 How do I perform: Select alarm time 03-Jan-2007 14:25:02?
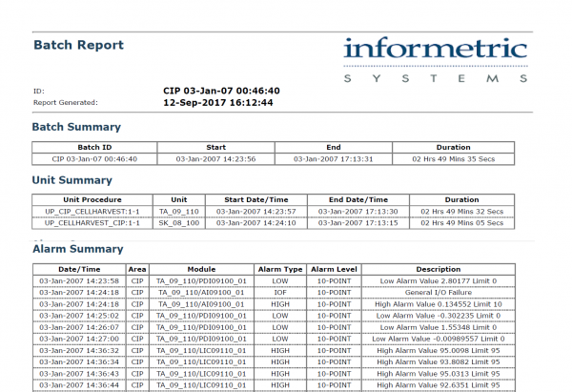point(79,316)
